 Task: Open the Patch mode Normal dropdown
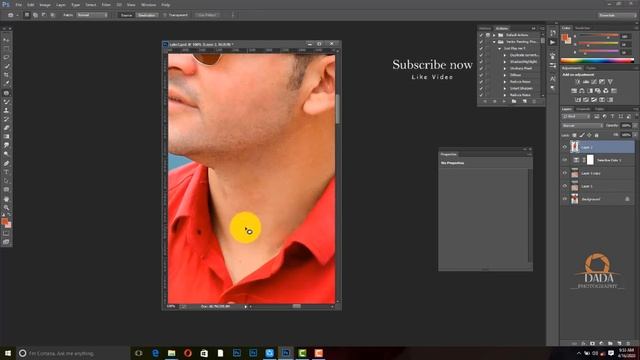click(x=91, y=15)
